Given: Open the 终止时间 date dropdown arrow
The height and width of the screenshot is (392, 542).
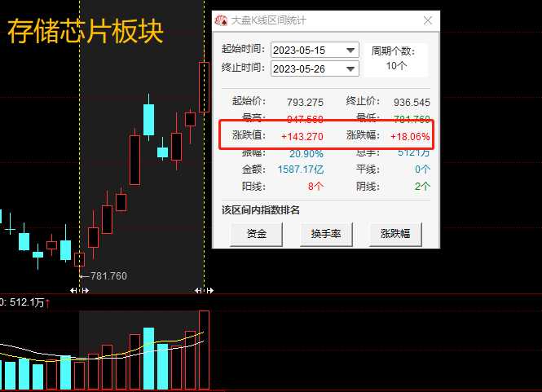Looking at the screenshot, I should tap(350, 68).
